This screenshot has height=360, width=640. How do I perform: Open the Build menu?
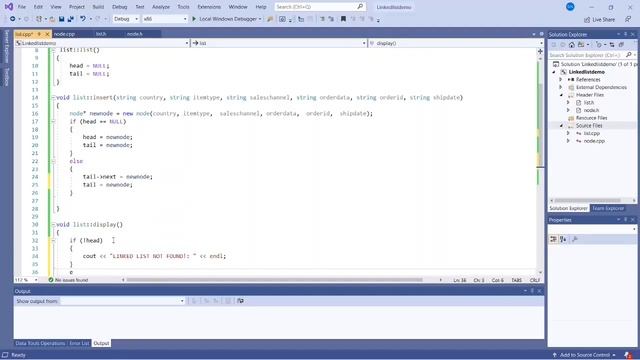pyautogui.click(x=98, y=7)
